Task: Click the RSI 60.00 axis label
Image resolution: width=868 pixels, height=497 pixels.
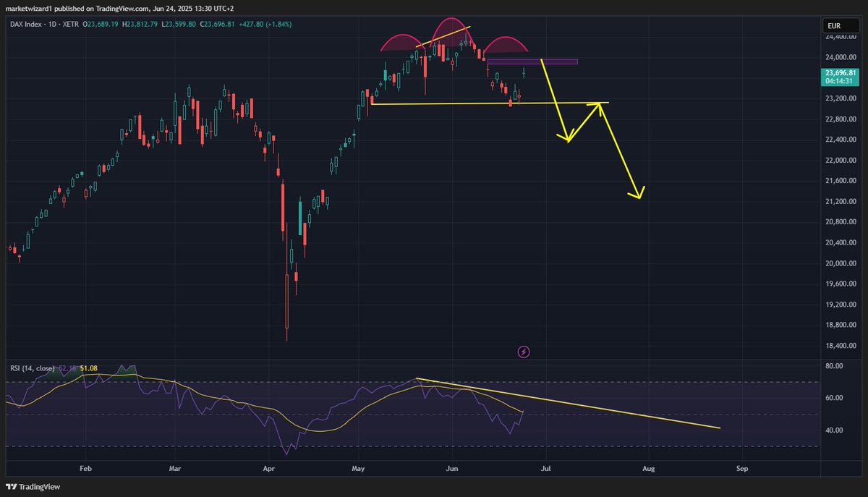Action: (833, 398)
